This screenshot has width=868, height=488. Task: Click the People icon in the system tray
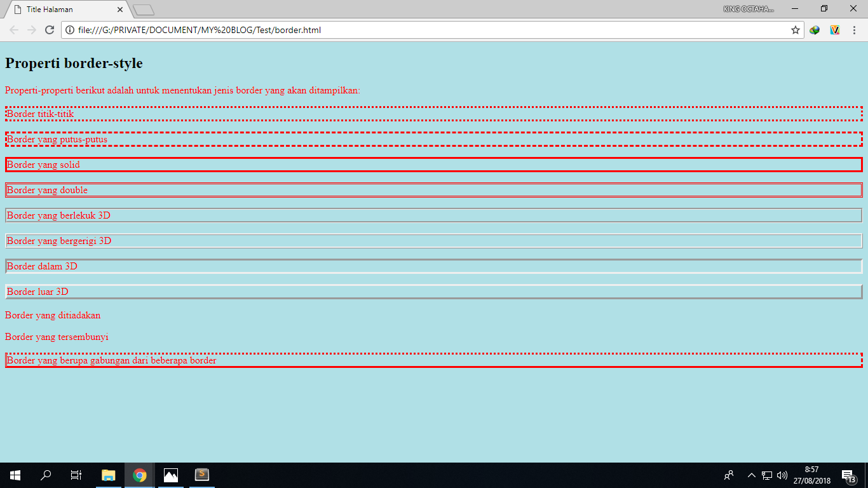[728, 475]
